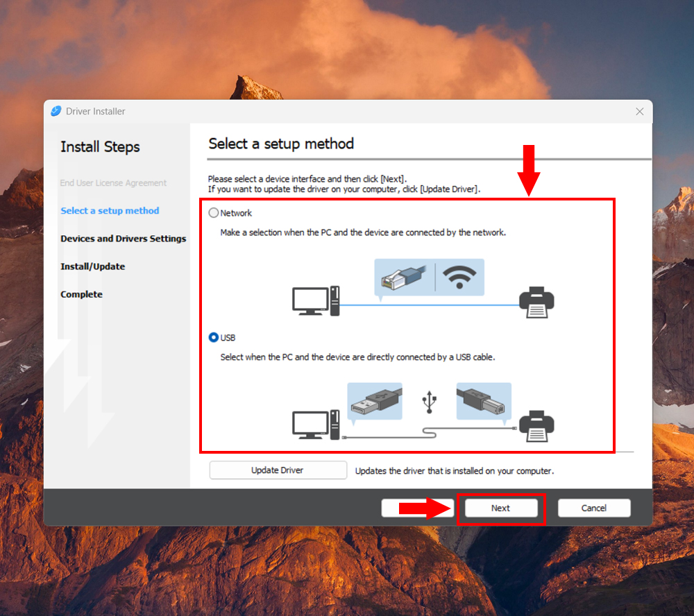Viewport: 694px width, 616px height.
Task: Select the USB radio button
Action: tap(214, 338)
